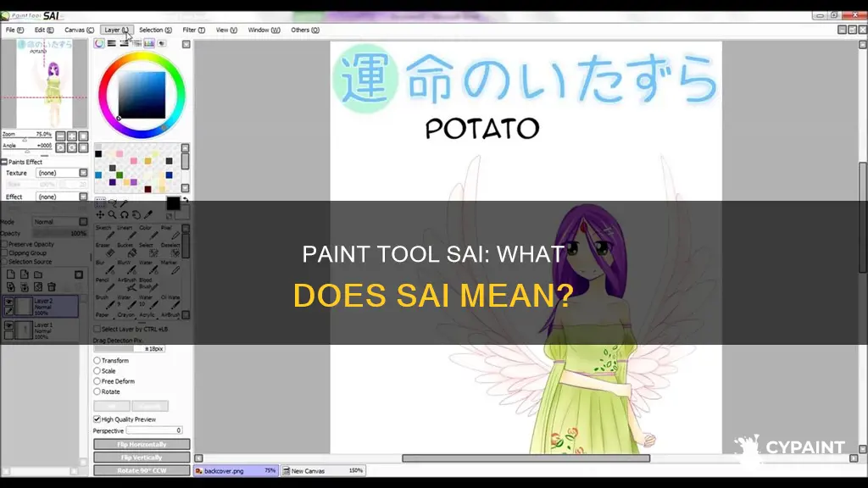This screenshot has width=868, height=488.
Task: Pick the pink swatch color
Action: (x=134, y=160)
